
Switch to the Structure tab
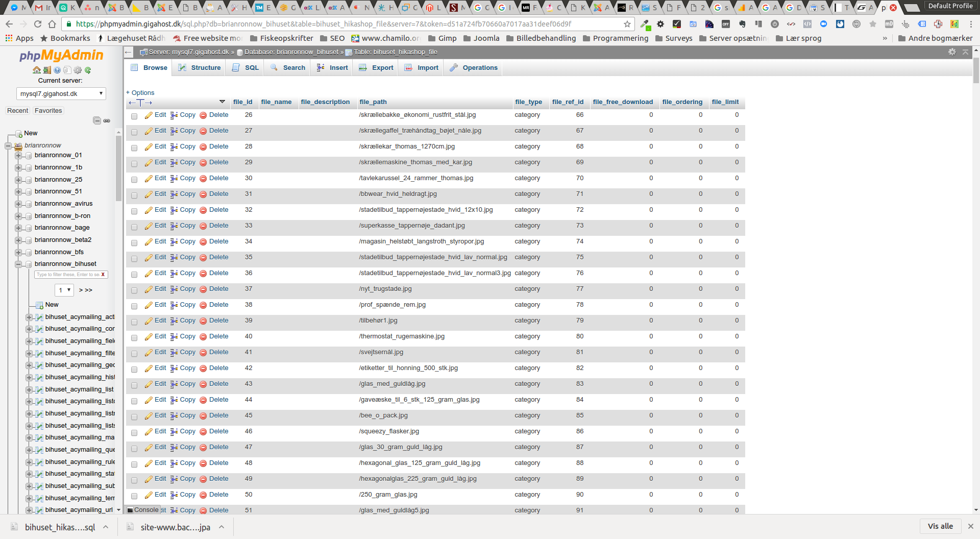coord(199,68)
